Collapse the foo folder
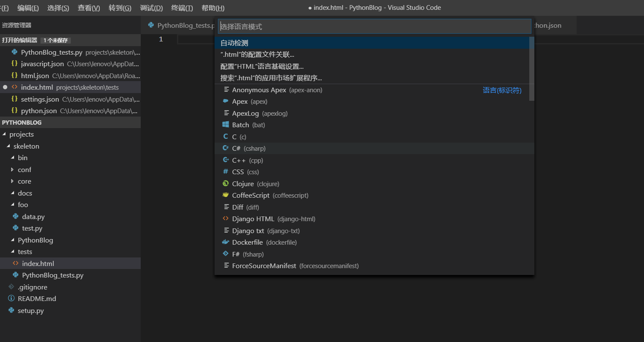The width and height of the screenshot is (644, 342). click(x=13, y=205)
